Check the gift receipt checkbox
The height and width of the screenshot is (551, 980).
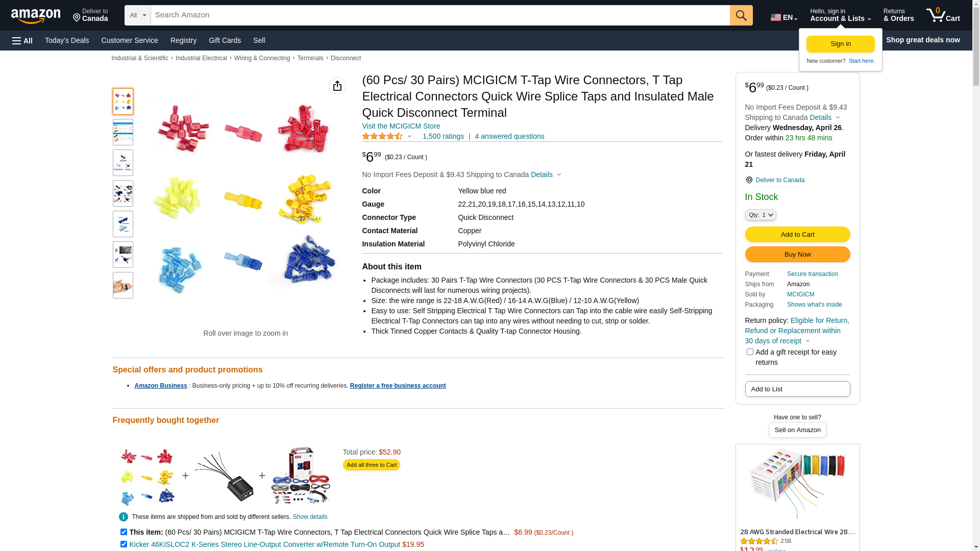(750, 352)
